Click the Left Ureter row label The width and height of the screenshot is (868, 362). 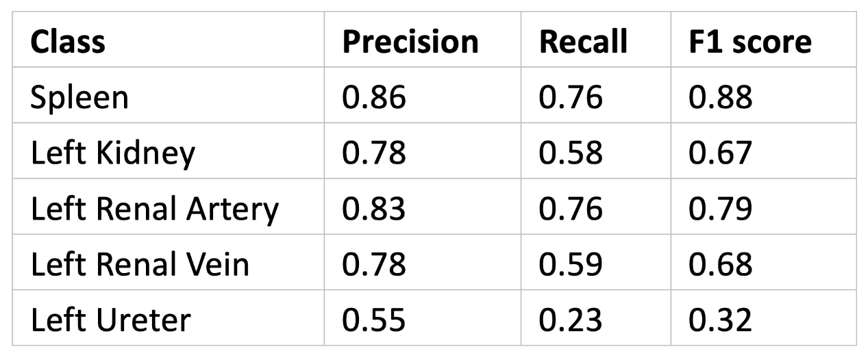coord(110,319)
